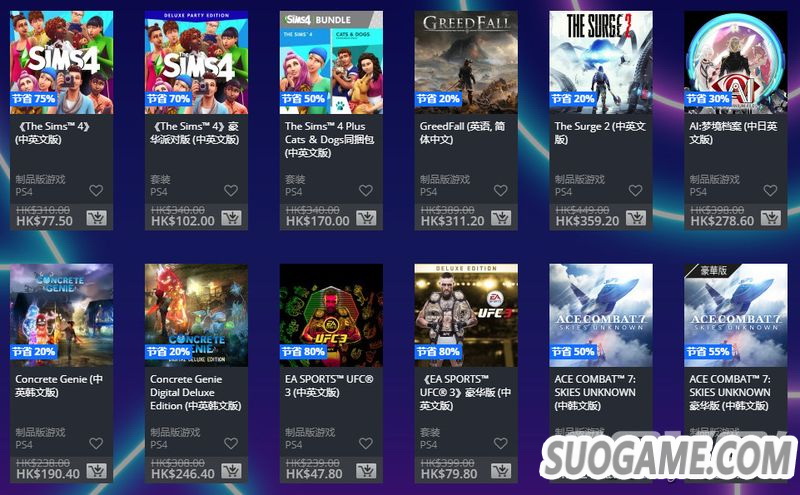Toggle wishlist heart for GreedFall
Viewport: 800px width, 495px height.
(x=501, y=190)
